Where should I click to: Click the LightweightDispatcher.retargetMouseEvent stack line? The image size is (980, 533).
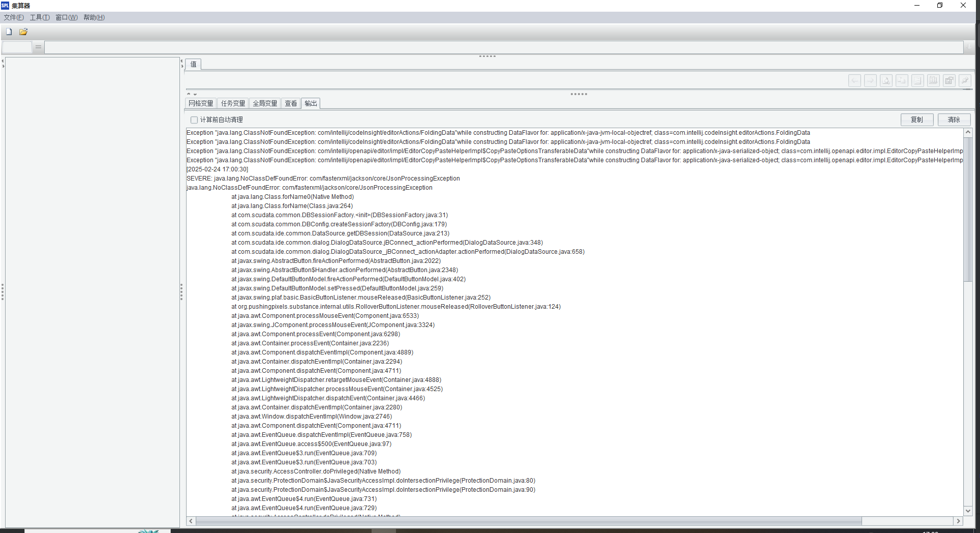point(336,380)
